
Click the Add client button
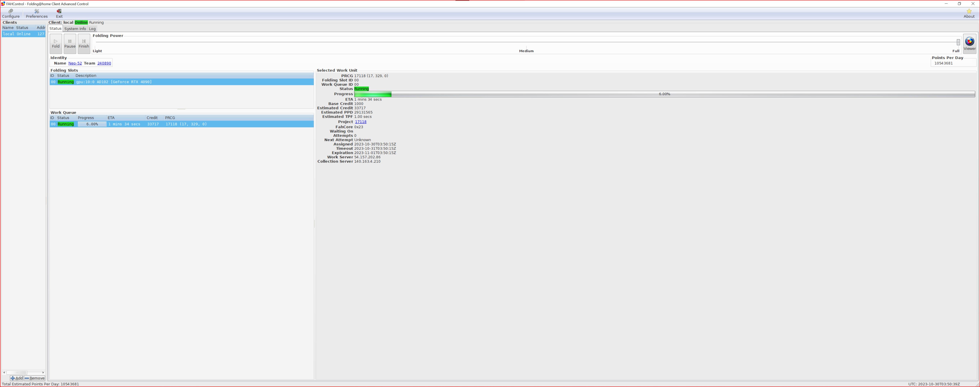(17, 378)
